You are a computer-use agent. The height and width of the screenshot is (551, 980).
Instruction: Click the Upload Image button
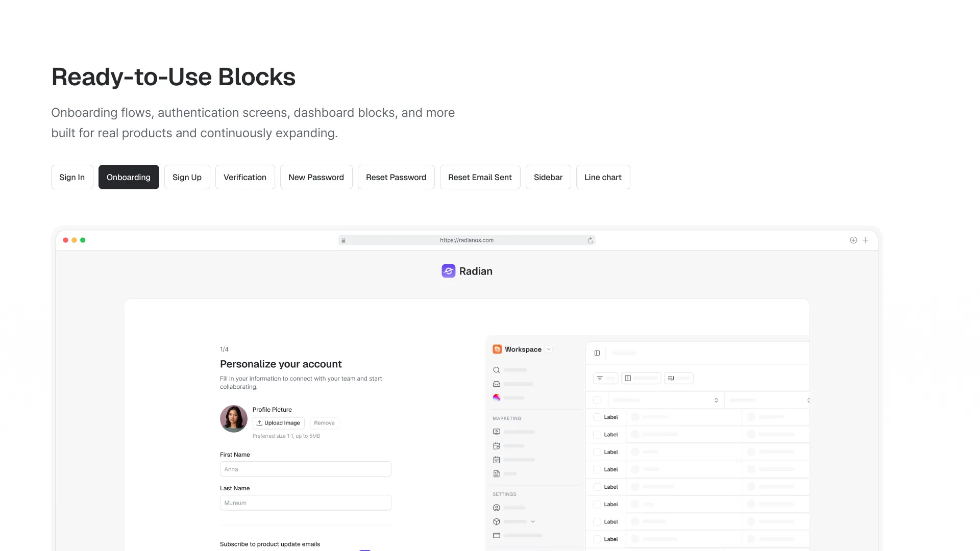click(278, 423)
